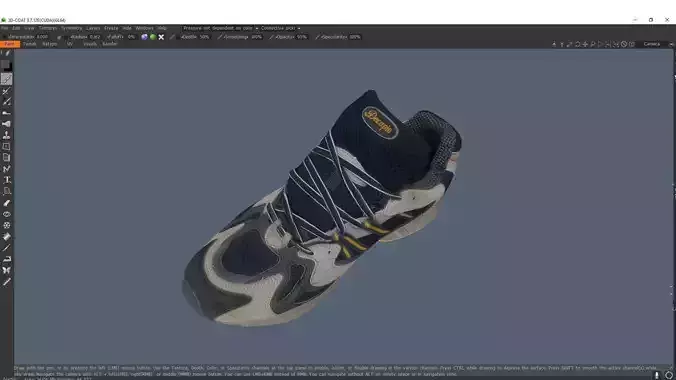Viewport: 676px width, 380px height.
Task: Open the Windows menu
Action: (x=144, y=28)
